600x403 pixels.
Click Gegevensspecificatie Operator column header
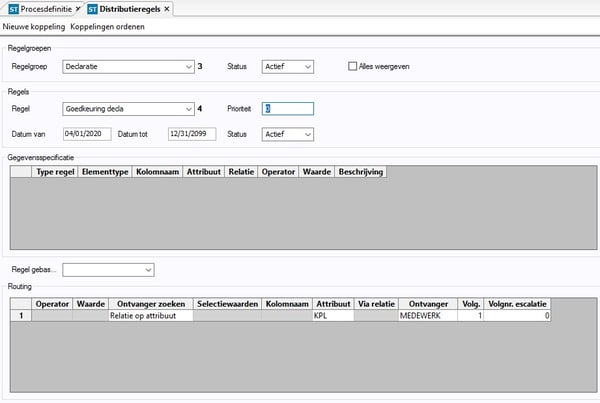(278, 172)
